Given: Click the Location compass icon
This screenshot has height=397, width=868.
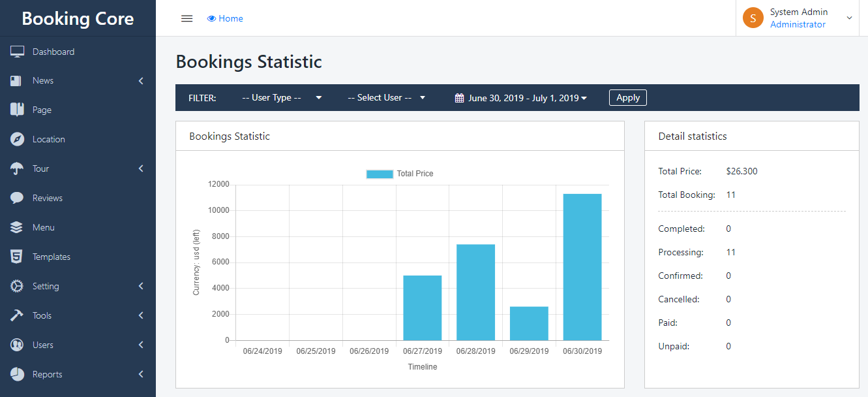Looking at the screenshot, I should 17,139.
